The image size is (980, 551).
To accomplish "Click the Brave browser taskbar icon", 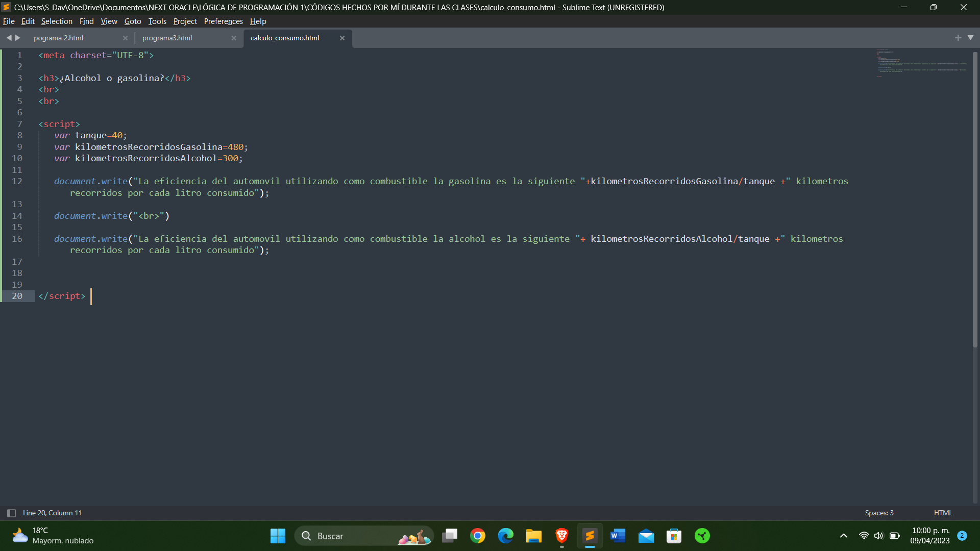I will (561, 536).
